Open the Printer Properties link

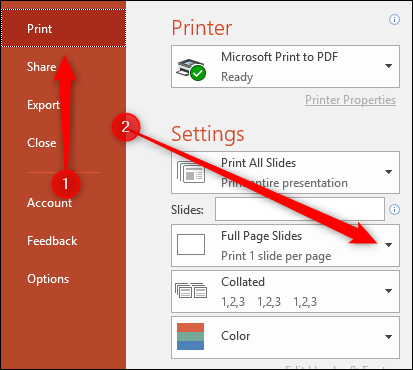[x=350, y=100]
